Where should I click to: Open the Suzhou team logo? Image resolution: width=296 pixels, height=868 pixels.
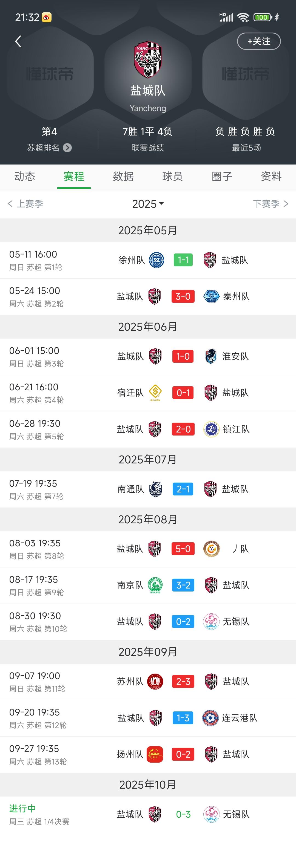click(x=155, y=682)
